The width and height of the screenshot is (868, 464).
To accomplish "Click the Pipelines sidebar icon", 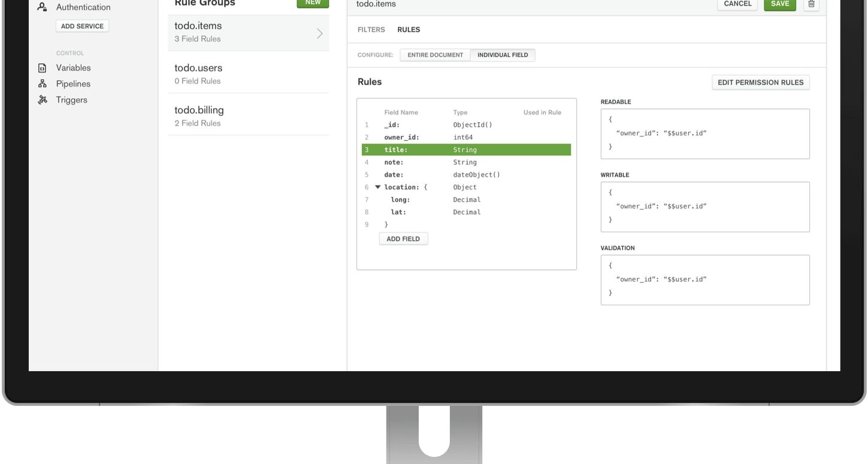I will [42, 84].
